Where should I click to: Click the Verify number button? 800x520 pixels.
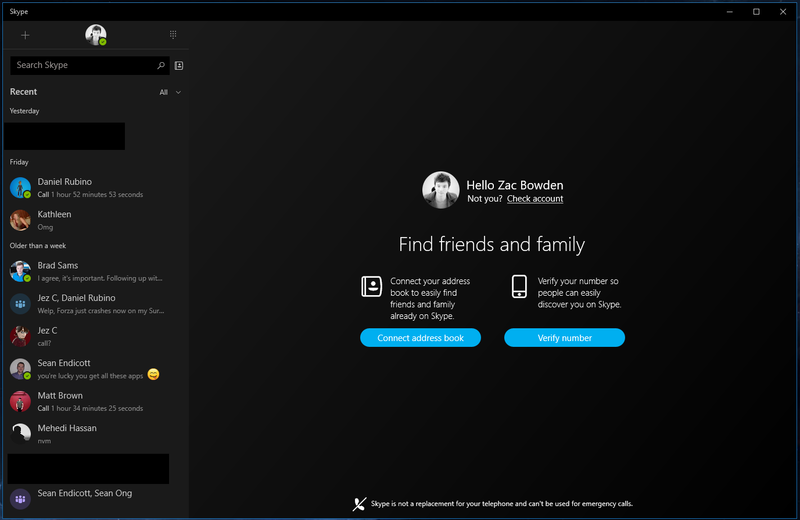(564, 338)
